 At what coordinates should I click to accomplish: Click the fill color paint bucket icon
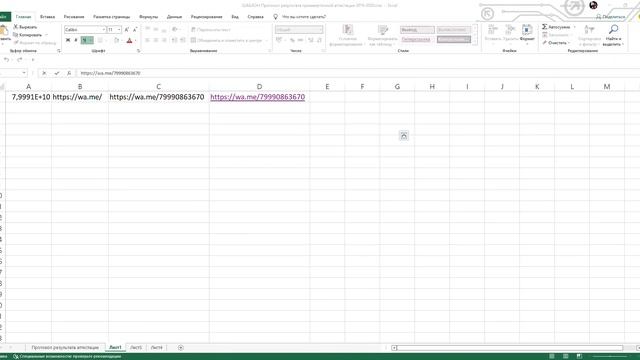(116, 40)
